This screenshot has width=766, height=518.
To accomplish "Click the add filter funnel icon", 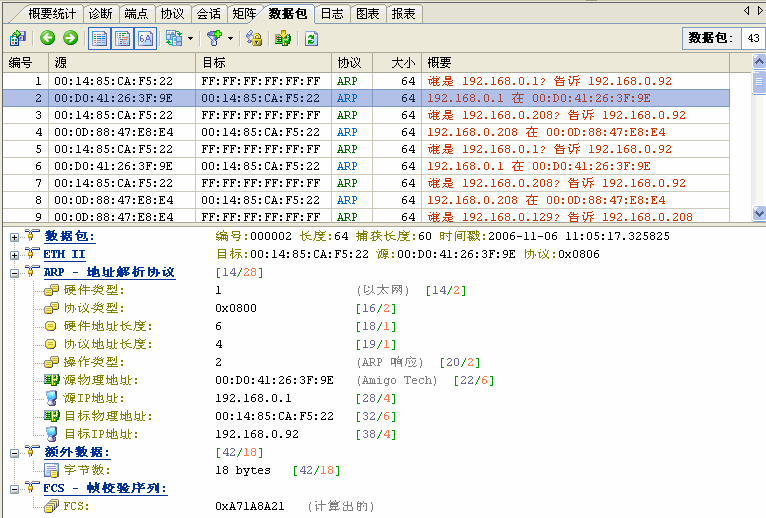I will point(214,38).
